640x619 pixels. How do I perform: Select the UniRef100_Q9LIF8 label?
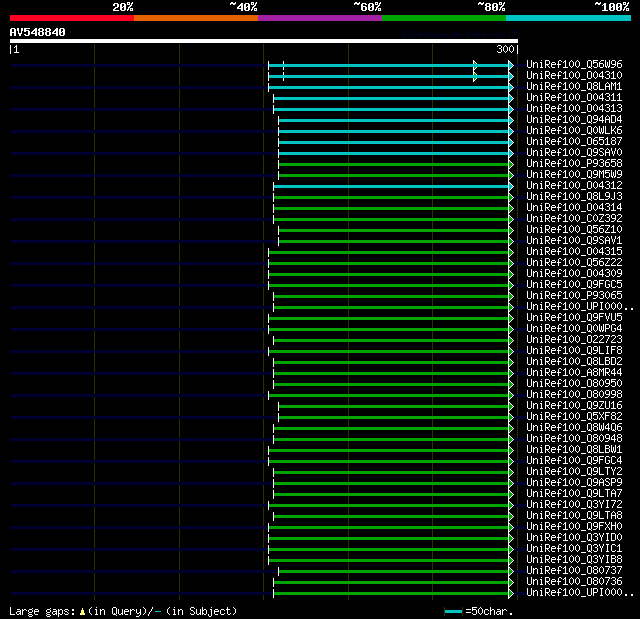(x=574, y=351)
